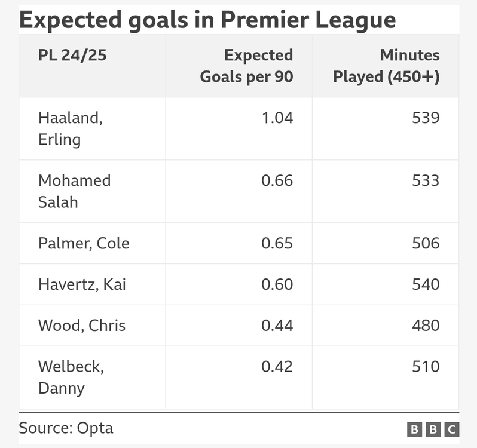Click Salah's 533 minutes value
477x448 pixels.
click(426, 180)
